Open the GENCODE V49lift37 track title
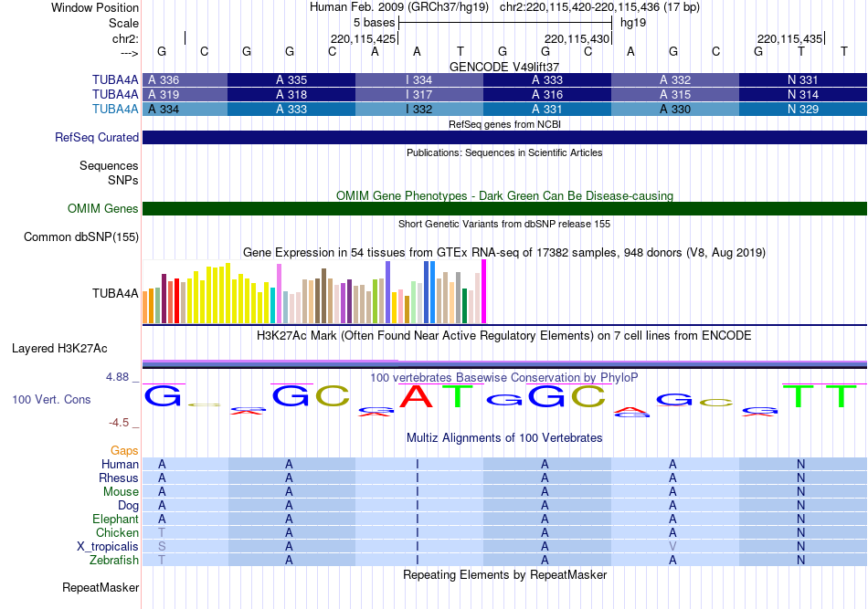This screenshot has height=609, width=868. coord(504,67)
